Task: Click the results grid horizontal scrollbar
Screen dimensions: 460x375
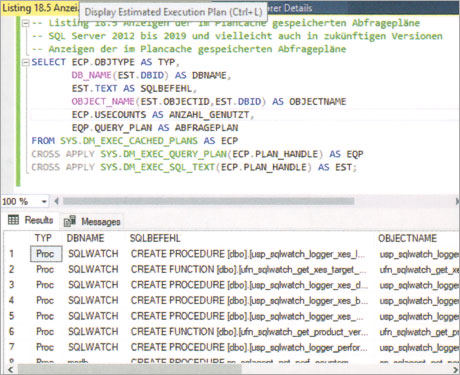Action: [x=129, y=369]
